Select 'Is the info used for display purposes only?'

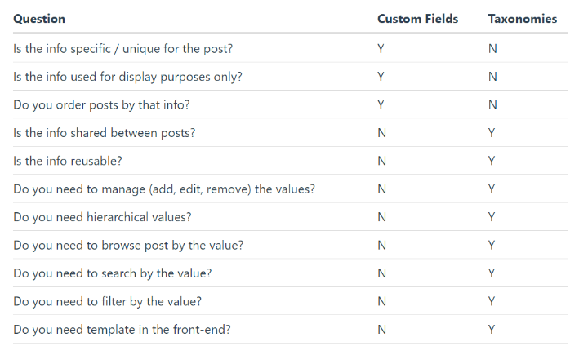[x=128, y=77]
